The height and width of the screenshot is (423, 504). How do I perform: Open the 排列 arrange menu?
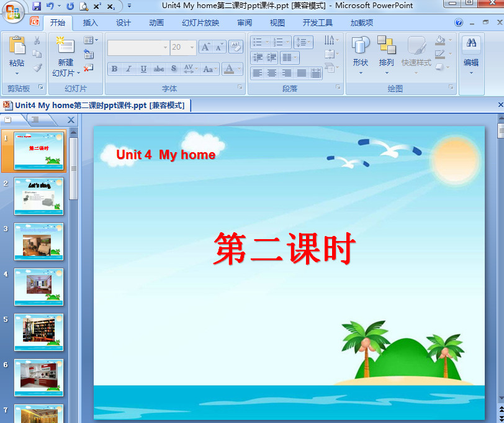386,55
